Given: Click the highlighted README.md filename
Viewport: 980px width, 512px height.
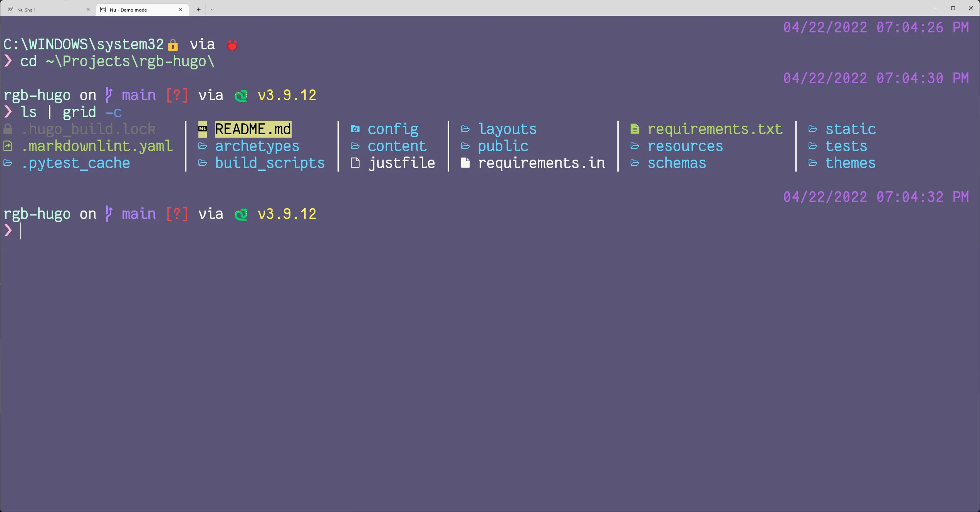Looking at the screenshot, I should click(x=253, y=129).
